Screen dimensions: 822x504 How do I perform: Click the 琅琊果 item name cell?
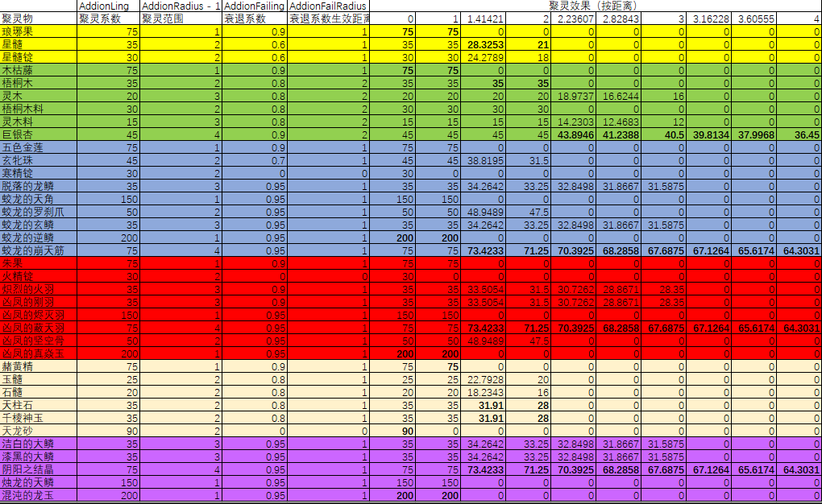[x=38, y=31]
